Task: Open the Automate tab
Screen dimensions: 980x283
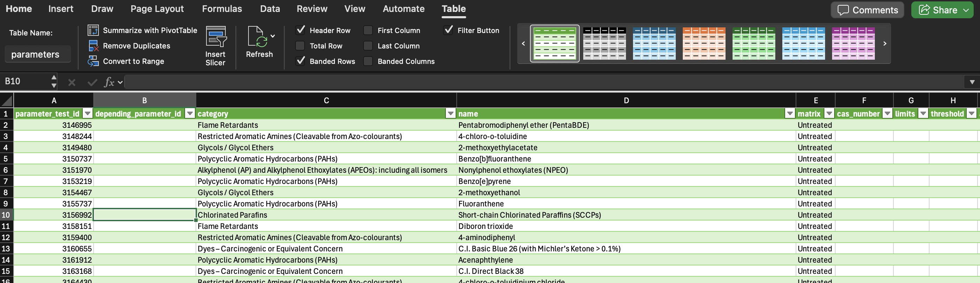Action: tap(404, 9)
